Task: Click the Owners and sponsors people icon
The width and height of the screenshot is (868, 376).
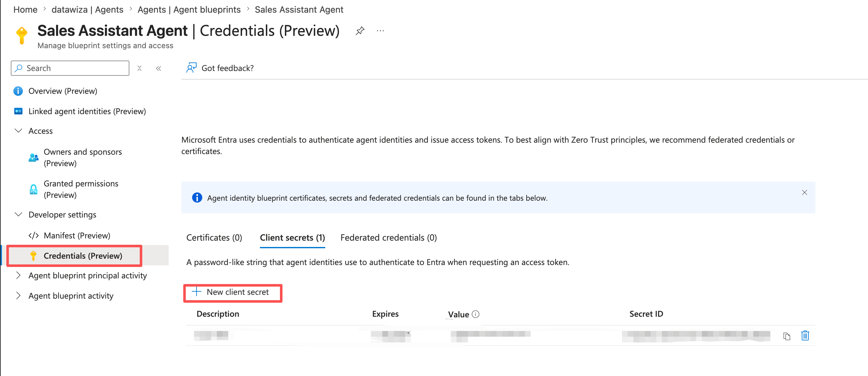Action: (33, 158)
